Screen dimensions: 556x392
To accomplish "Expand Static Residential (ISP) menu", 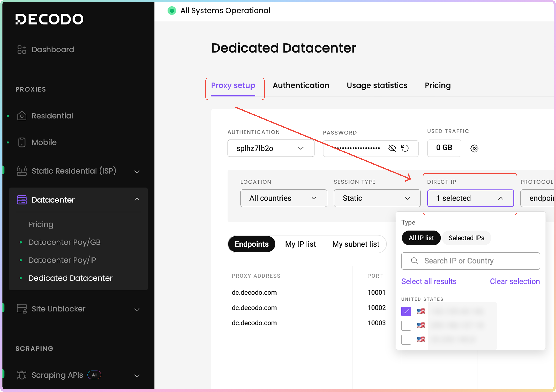I will pyautogui.click(x=137, y=171).
